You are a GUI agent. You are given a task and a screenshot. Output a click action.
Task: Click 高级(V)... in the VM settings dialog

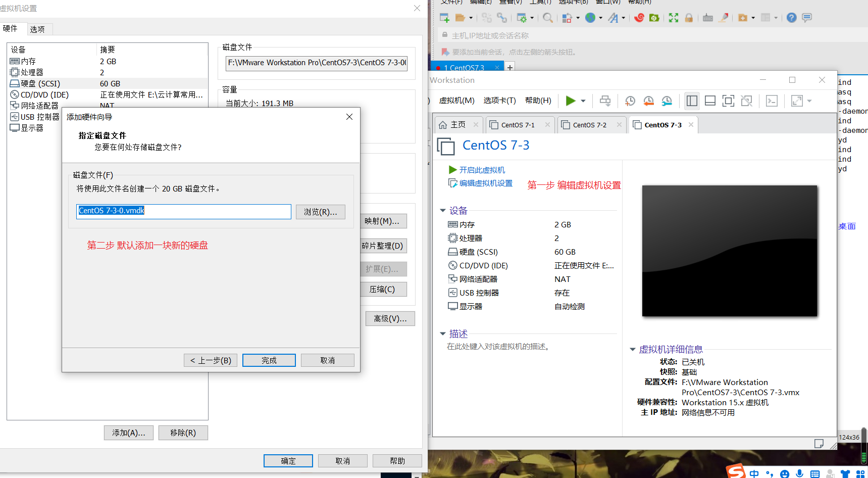390,318
